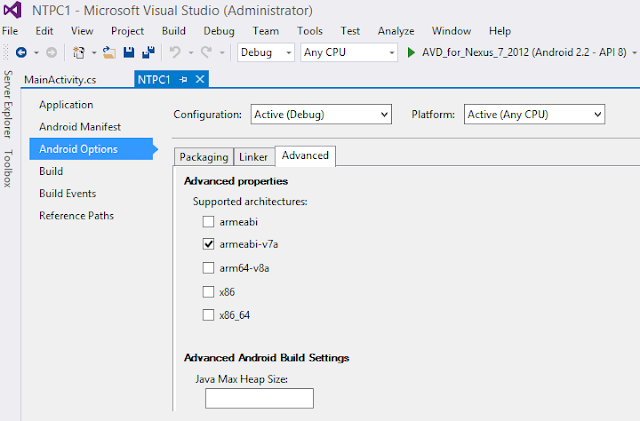Select the Android Options page

(91, 149)
